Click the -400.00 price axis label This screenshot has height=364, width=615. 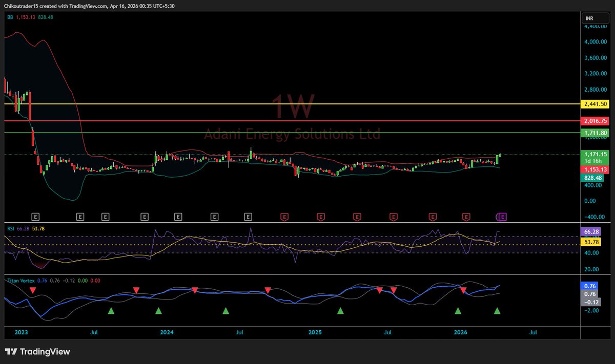(594, 217)
